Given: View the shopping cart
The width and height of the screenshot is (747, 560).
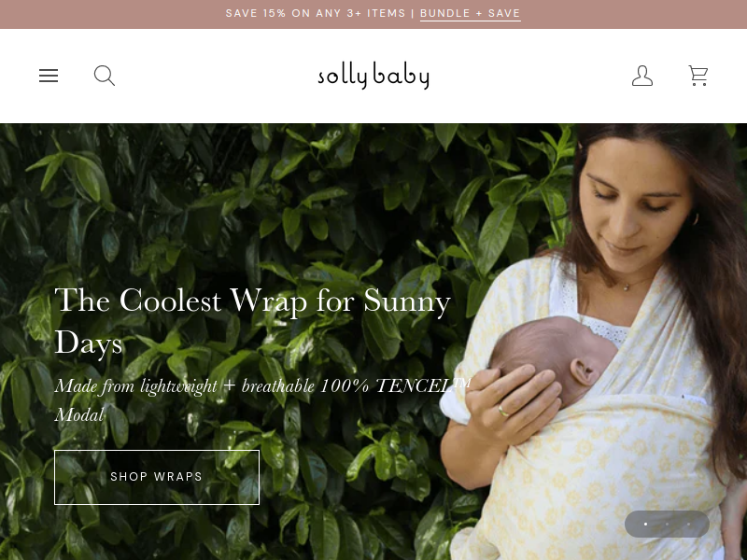Looking at the screenshot, I should pos(698,76).
